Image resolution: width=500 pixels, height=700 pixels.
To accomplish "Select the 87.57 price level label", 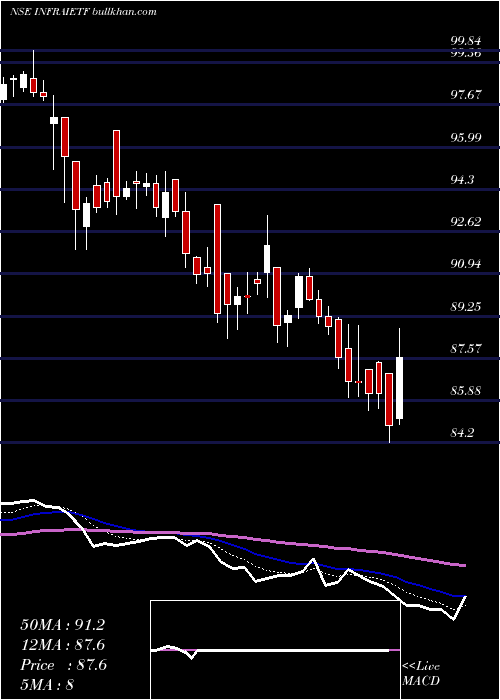I will [466, 349].
